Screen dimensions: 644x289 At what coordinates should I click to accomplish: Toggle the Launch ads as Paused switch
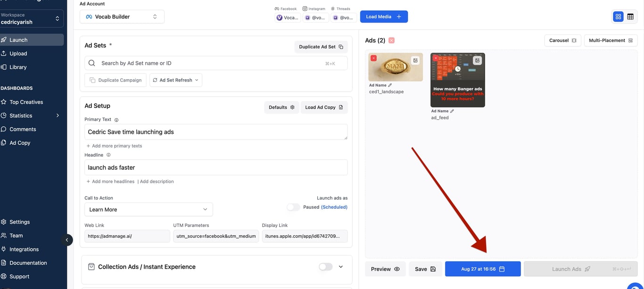tap(293, 207)
